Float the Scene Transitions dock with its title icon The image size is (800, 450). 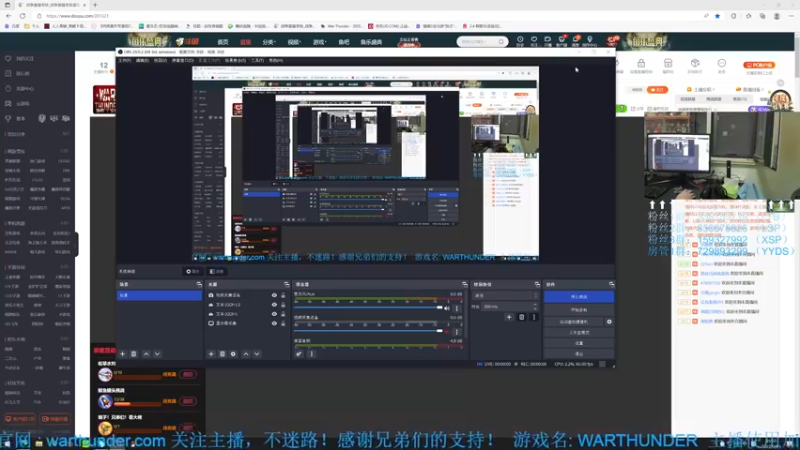pos(537,284)
